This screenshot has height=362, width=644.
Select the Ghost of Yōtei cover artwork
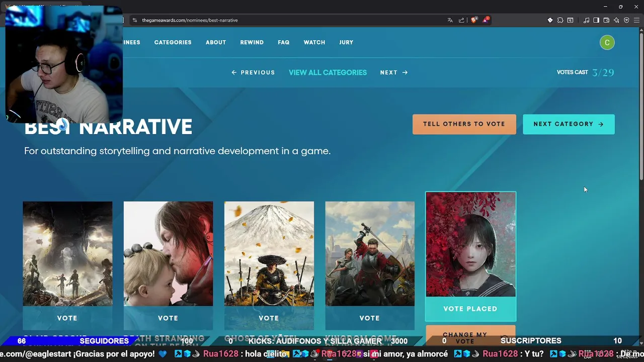269,253
